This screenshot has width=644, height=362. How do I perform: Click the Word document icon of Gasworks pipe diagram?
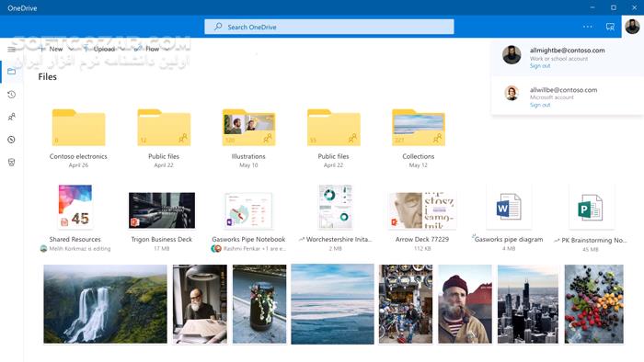(509, 207)
